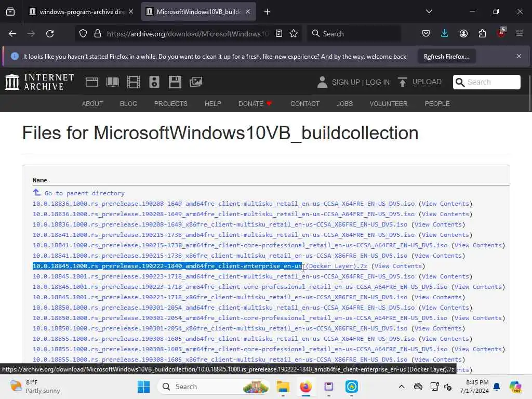The height and width of the screenshot is (399, 532).
Task: Click the Firefox taskbar icon
Action: [305, 387]
